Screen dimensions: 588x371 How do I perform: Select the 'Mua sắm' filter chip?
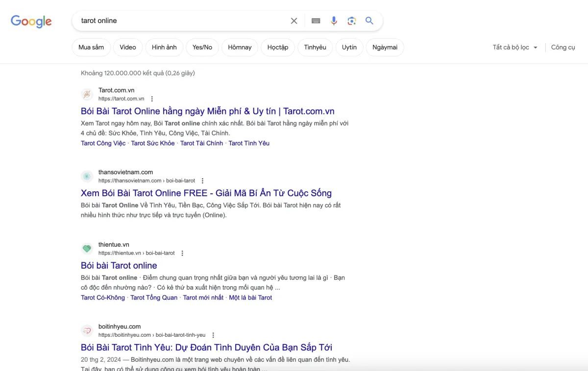coord(91,47)
